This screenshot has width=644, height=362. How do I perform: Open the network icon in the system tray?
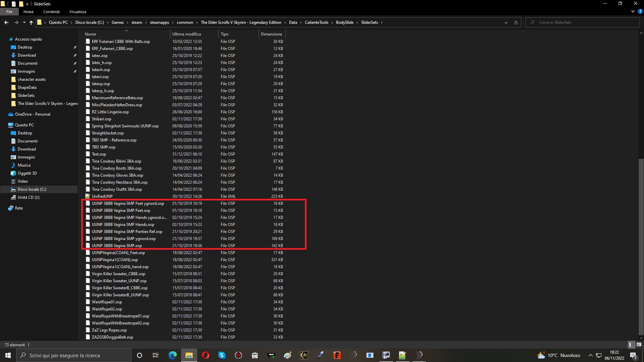click(598, 355)
